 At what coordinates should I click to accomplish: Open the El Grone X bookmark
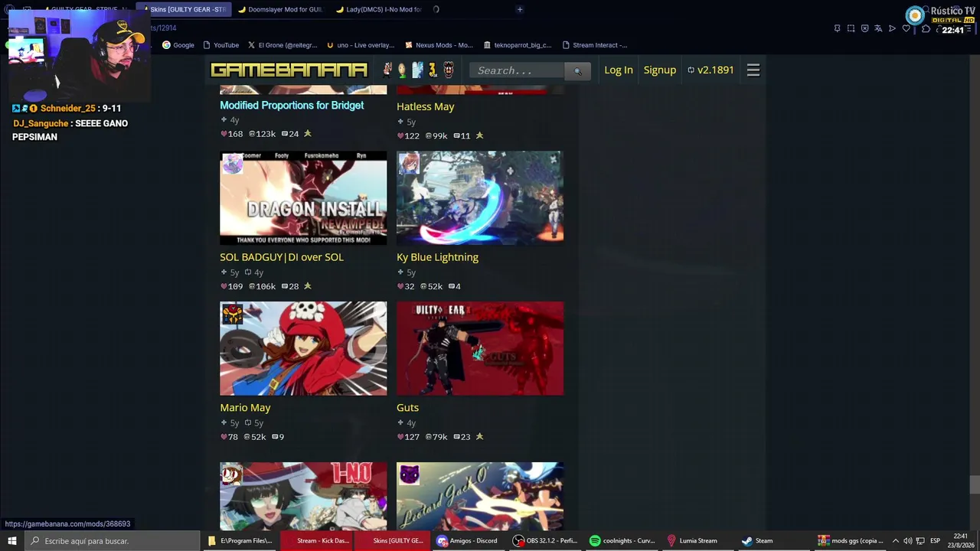coord(282,45)
